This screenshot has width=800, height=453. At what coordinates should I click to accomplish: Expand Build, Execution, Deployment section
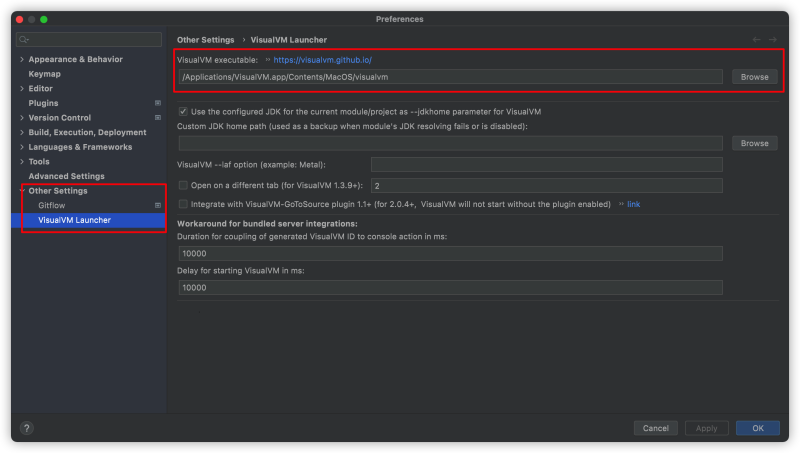point(21,132)
